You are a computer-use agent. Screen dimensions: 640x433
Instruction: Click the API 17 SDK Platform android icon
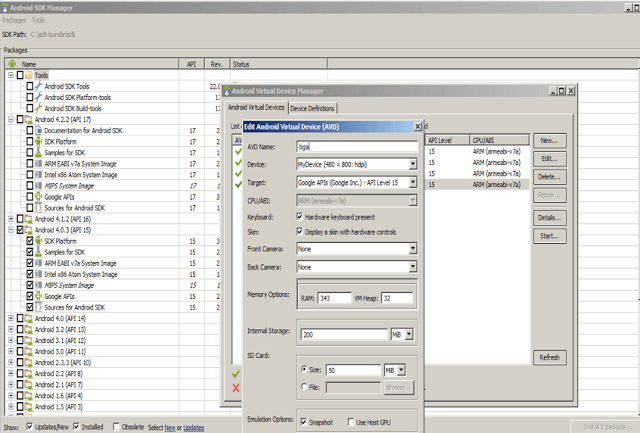38,141
